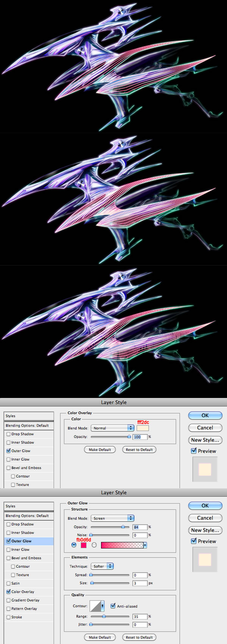
Task: Click New Style... in Color Overlay dialog
Action: pyautogui.click(x=205, y=440)
